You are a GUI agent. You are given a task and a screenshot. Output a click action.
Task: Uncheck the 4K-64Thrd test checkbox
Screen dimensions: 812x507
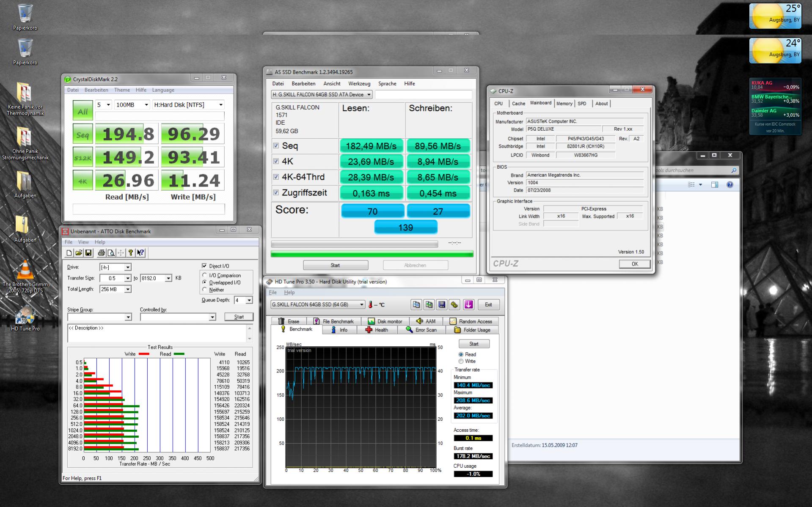276,177
